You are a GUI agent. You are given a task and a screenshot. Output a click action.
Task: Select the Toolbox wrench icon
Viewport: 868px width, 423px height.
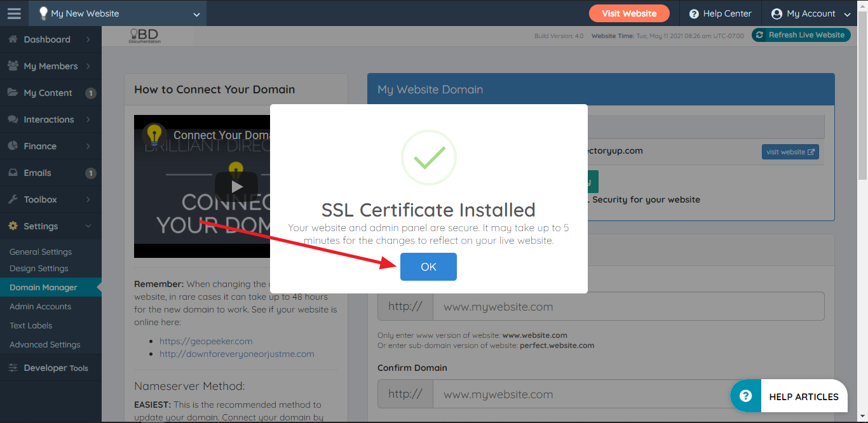tap(13, 199)
